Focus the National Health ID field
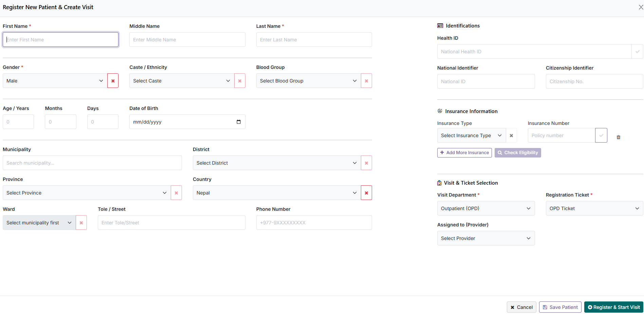Screen dimensions: 644x314 click(534, 52)
